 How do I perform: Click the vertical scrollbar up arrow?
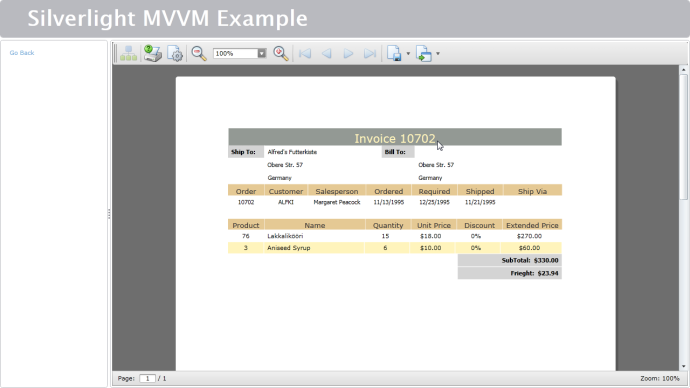(683, 70)
